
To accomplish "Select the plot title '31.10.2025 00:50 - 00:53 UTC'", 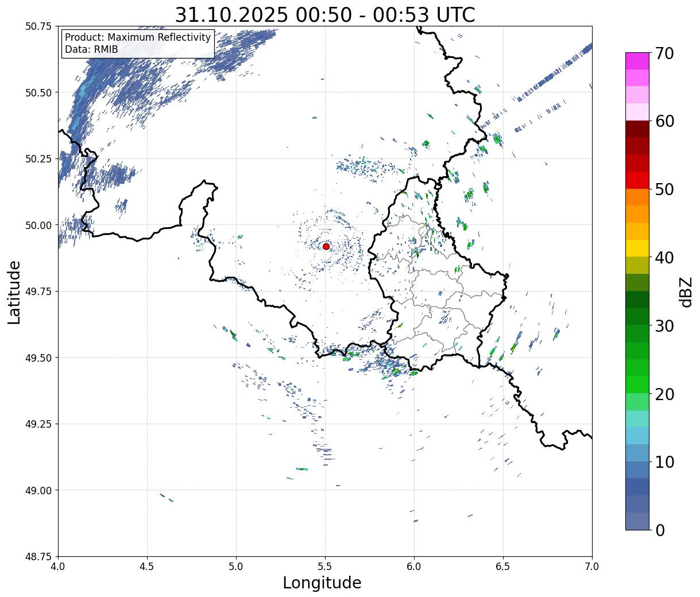I will click(325, 15).
